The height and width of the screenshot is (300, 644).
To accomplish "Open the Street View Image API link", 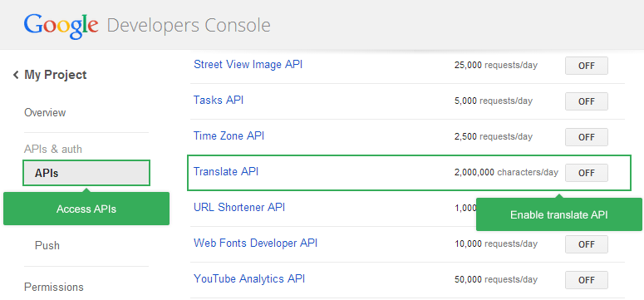I will [248, 65].
